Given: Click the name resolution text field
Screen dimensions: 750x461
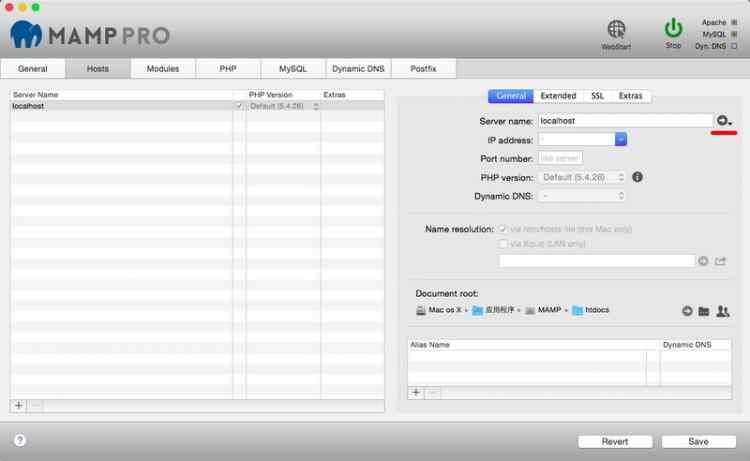Looking at the screenshot, I should (596, 261).
